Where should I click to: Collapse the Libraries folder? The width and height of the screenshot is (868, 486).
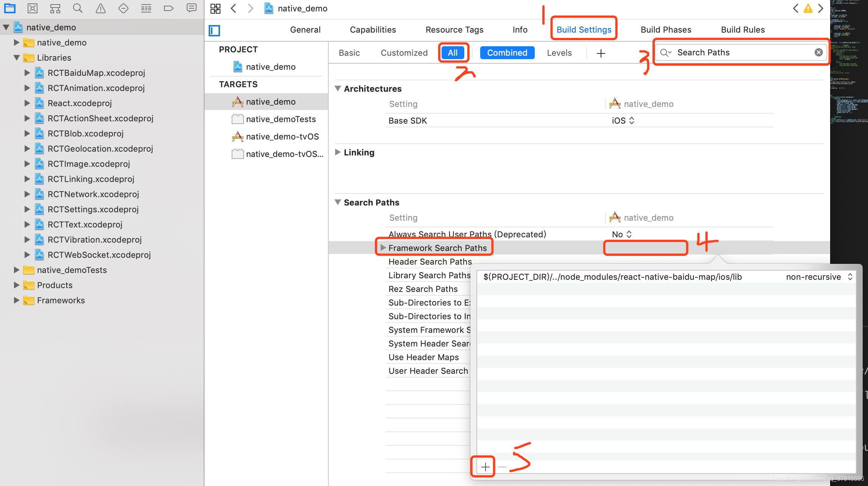pos(17,58)
